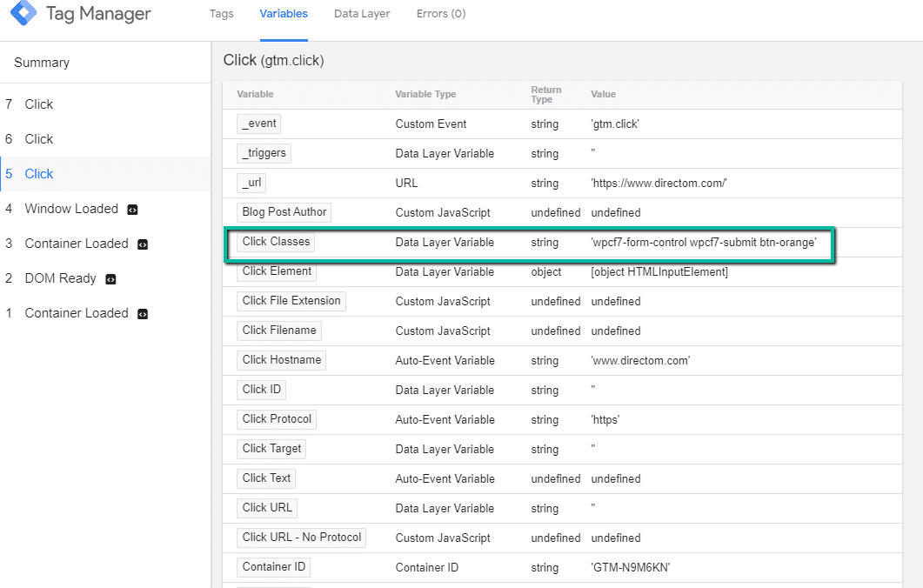Open the Data Layer tab
Image resolution: width=923 pixels, height=588 pixels.
tap(361, 14)
